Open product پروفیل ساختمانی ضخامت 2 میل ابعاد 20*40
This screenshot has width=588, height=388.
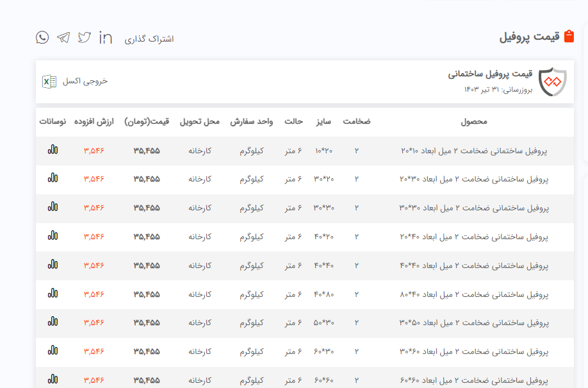474,237
